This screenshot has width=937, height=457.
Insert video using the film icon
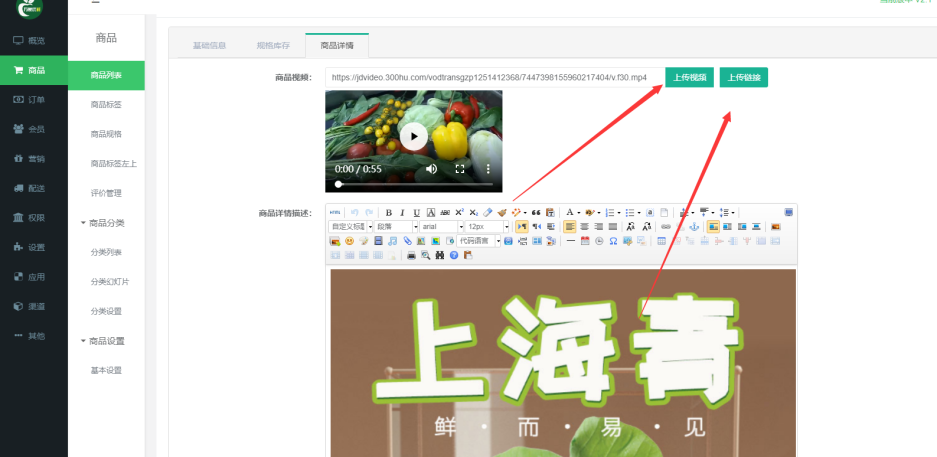pos(378,241)
